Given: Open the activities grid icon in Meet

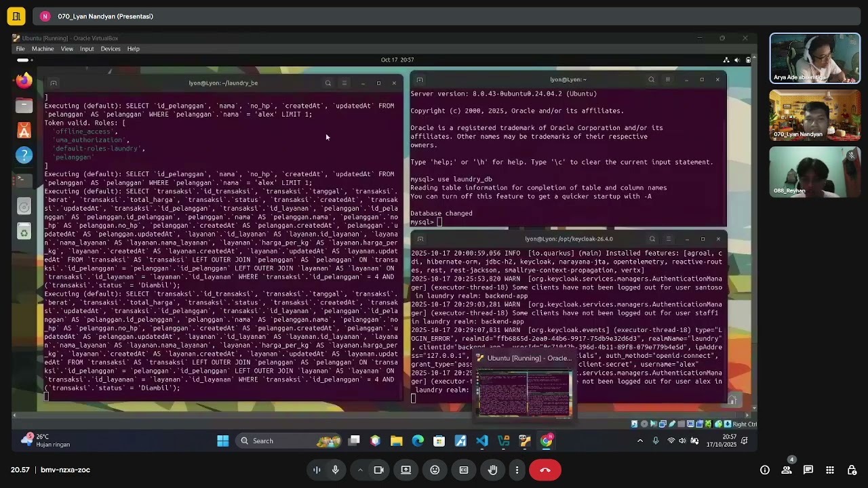Looking at the screenshot, I should 830,470.
